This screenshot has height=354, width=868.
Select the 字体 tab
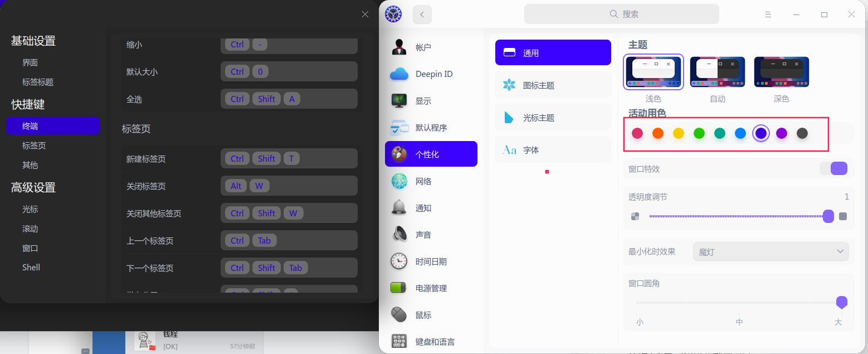pos(553,150)
